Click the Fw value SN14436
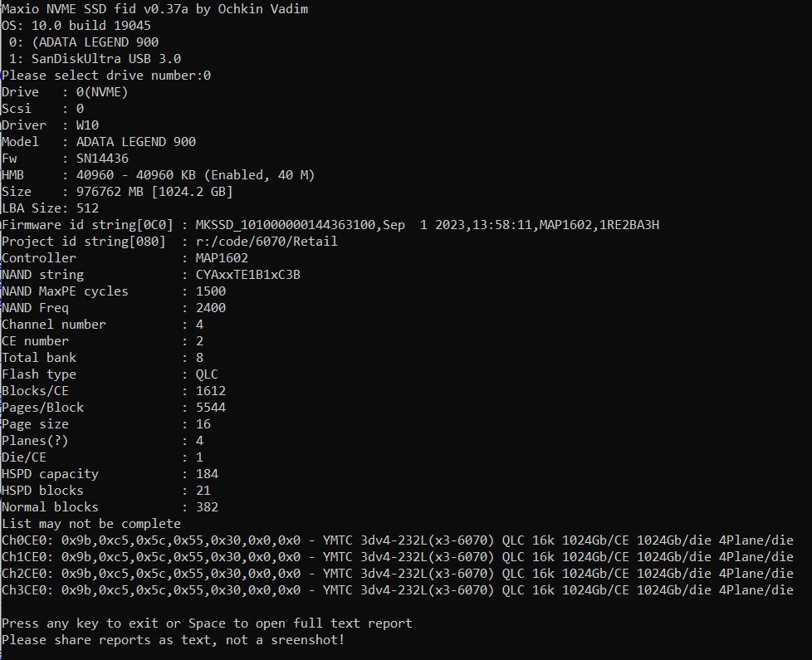This screenshot has height=660, width=812. click(x=102, y=159)
